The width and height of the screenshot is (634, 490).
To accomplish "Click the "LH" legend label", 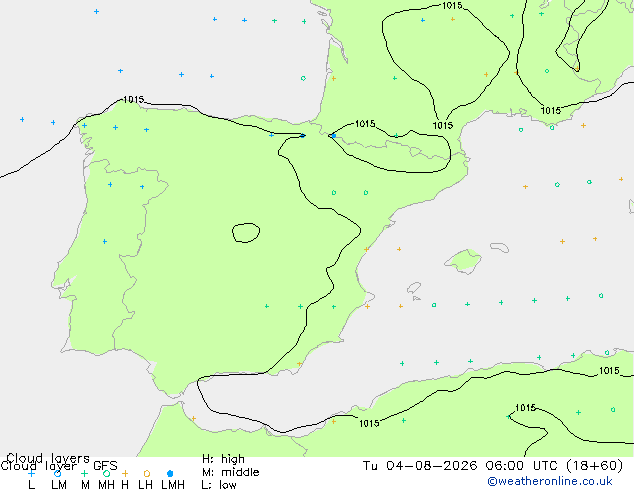I will coord(145,485).
